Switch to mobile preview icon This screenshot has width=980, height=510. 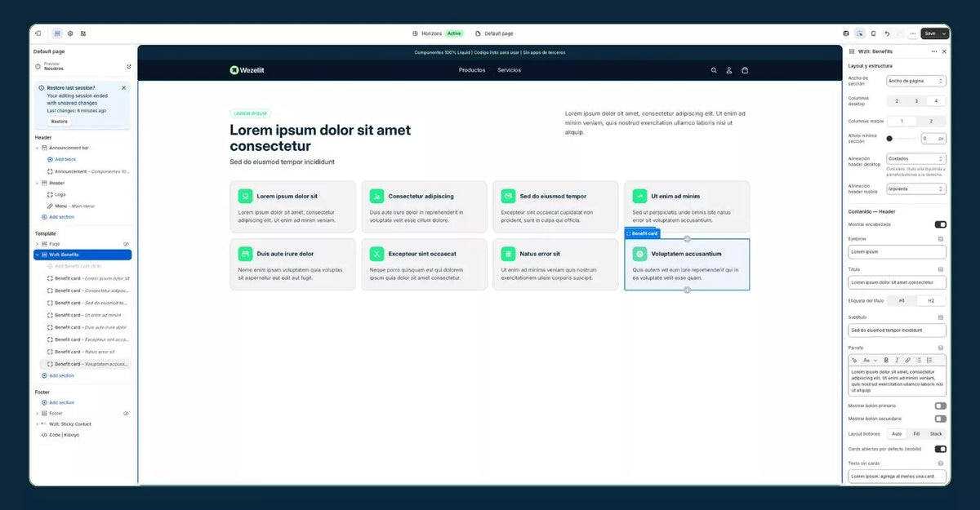(x=873, y=33)
